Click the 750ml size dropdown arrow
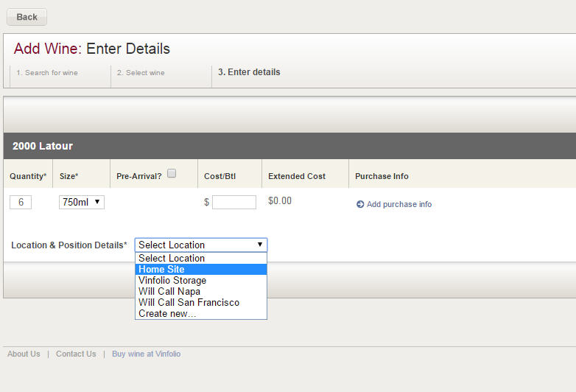The image size is (576, 392). pos(97,202)
